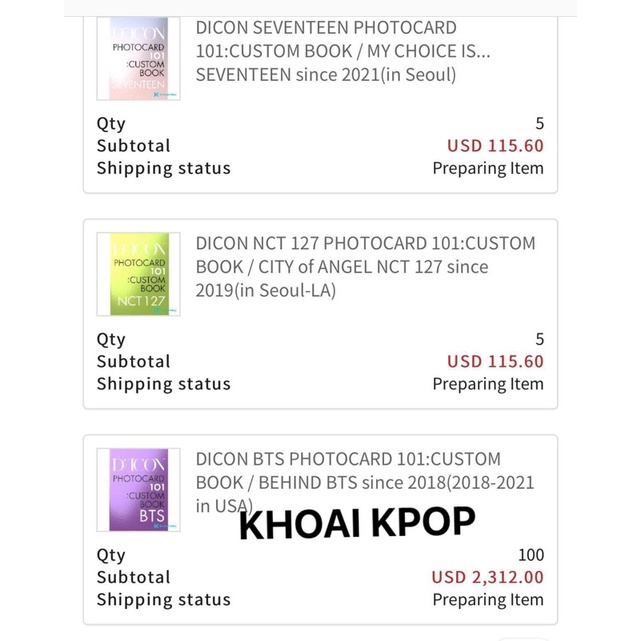
Task: Select the NCT 127 subtotal USD 115.60
Action: (495, 362)
